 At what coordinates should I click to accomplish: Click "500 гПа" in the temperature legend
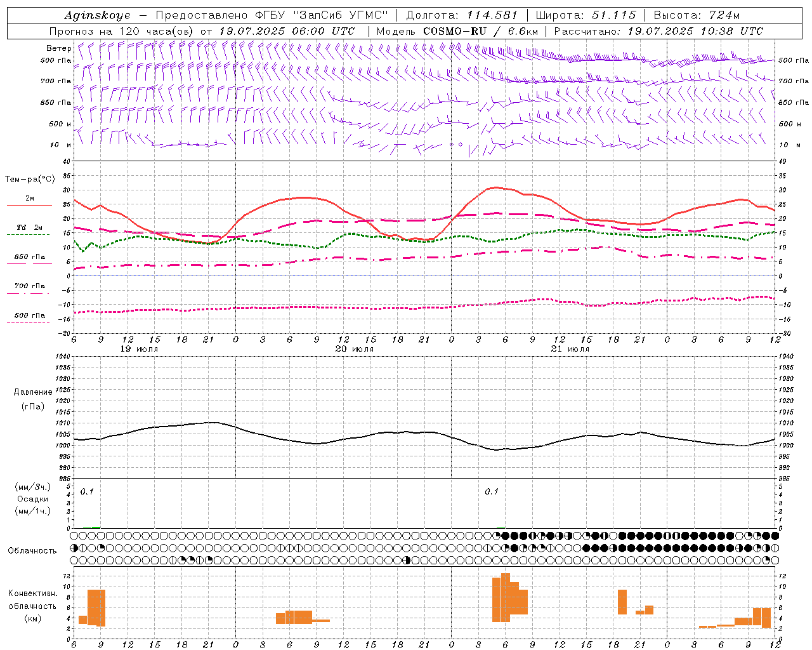pos(30,315)
